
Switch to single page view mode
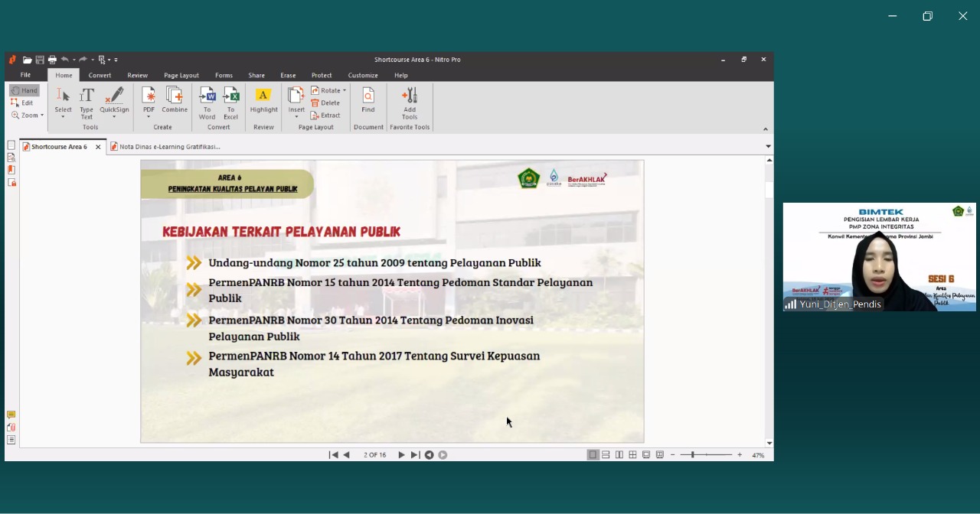[593, 455]
